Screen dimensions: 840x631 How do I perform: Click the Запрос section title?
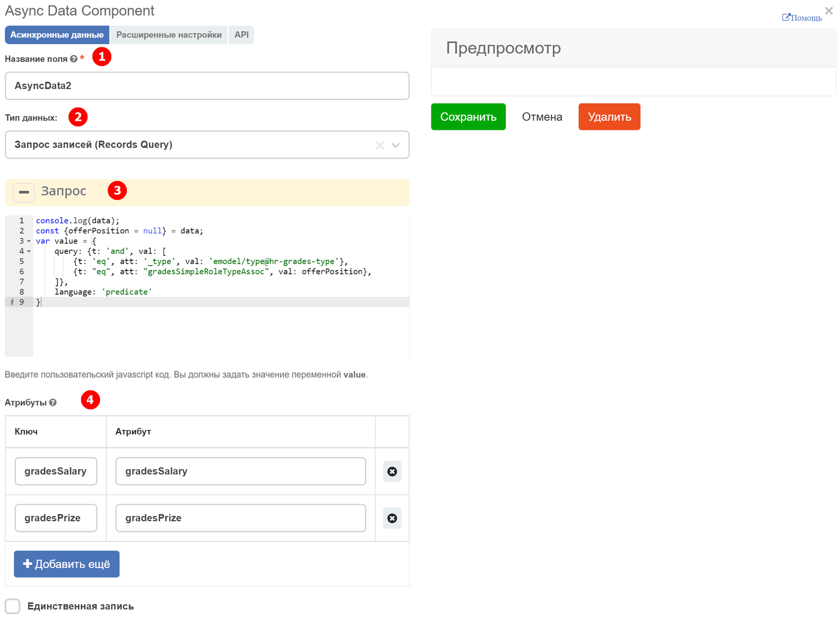[64, 191]
